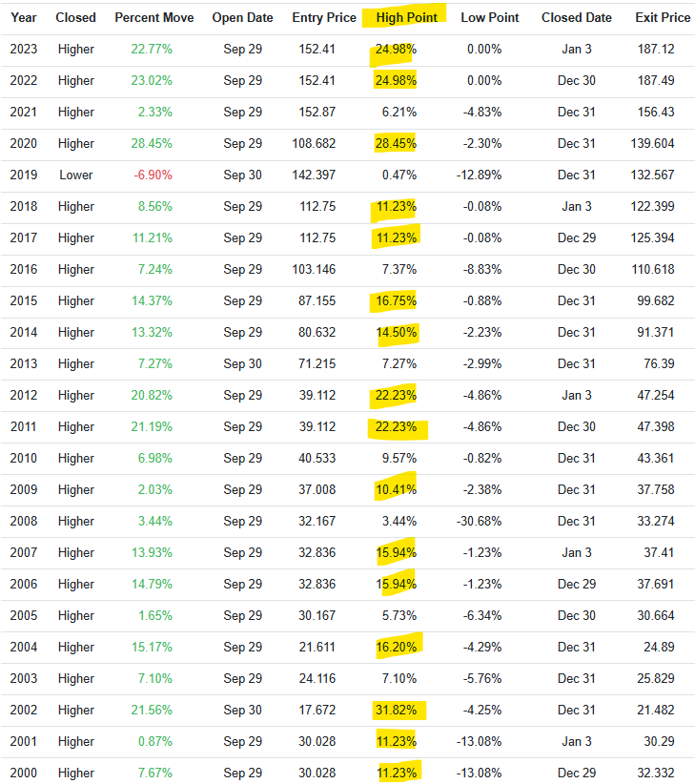695x784 pixels.
Task: Click entry price 108.682
Action: coord(314,143)
